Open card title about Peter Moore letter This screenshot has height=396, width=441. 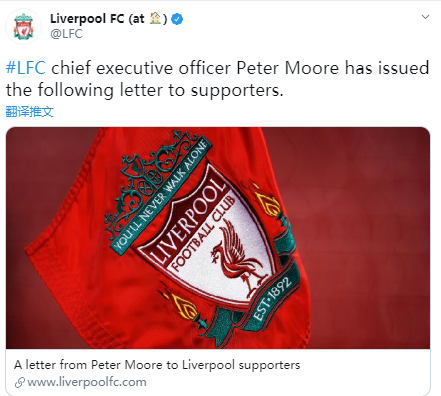pyautogui.click(x=157, y=365)
